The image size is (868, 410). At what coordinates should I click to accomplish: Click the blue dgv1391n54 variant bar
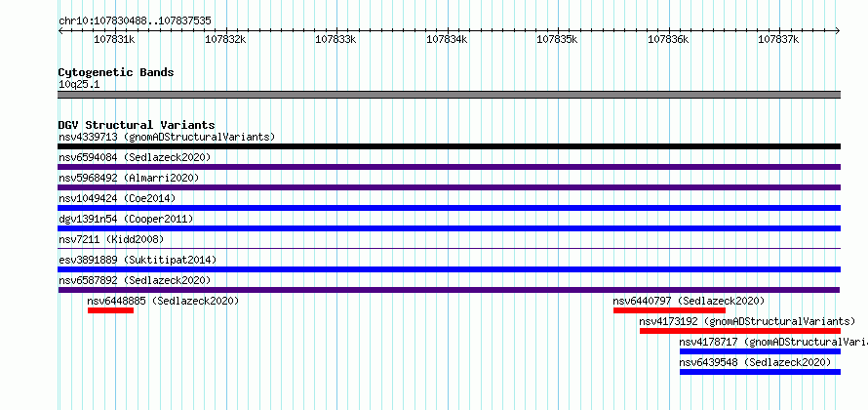pyautogui.click(x=449, y=228)
